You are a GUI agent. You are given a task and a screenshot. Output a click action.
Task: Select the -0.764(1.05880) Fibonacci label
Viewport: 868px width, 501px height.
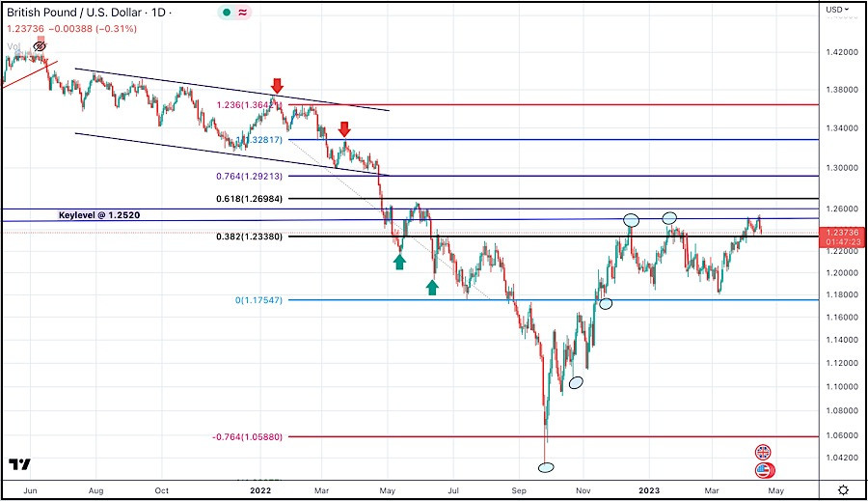pos(247,437)
